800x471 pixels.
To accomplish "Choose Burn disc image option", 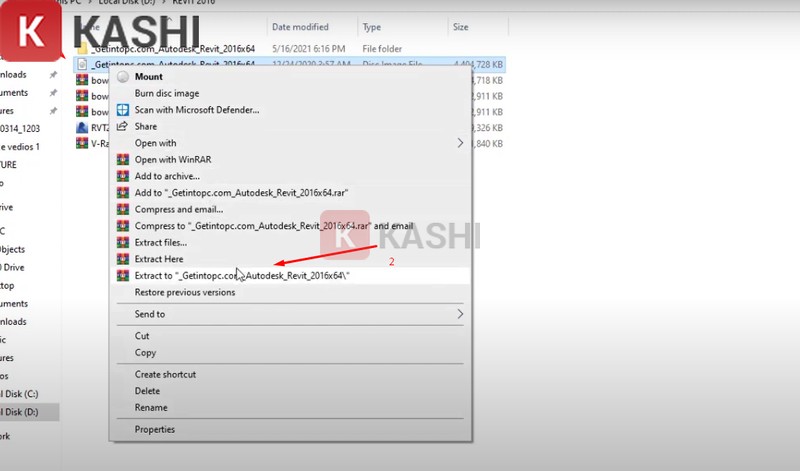I will (x=167, y=93).
